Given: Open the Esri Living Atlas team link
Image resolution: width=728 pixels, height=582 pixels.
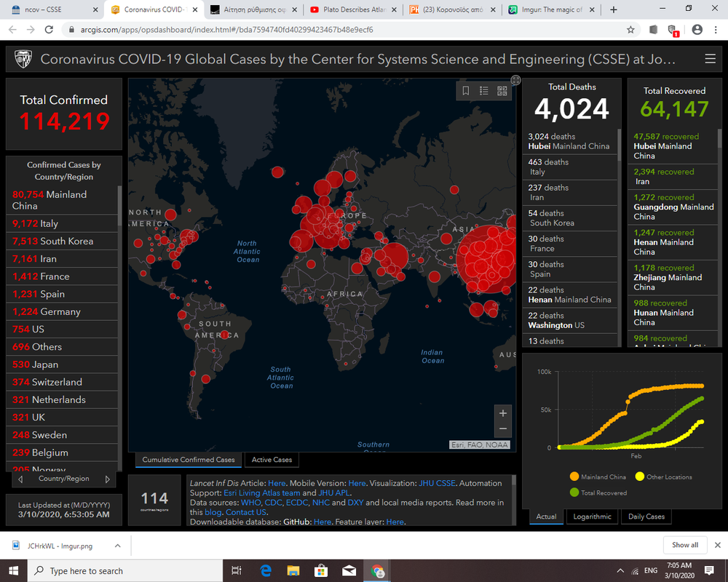Looking at the screenshot, I should pyautogui.click(x=262, y=493).
